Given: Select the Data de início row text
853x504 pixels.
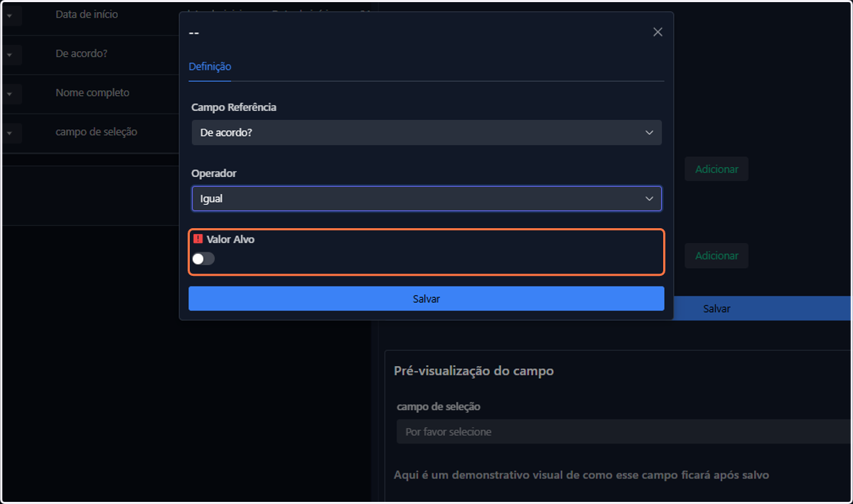Looking at the screenshot, I should (x=87, y=14).
